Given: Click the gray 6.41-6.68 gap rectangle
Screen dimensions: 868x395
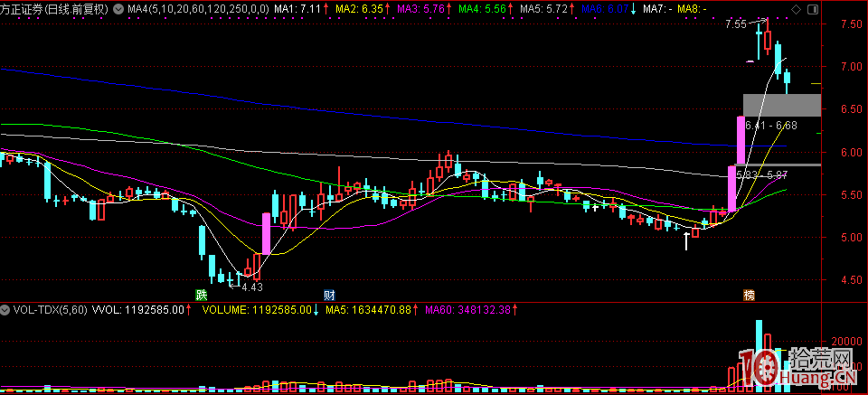Looking at the screenshot, I should click(781, 105).
